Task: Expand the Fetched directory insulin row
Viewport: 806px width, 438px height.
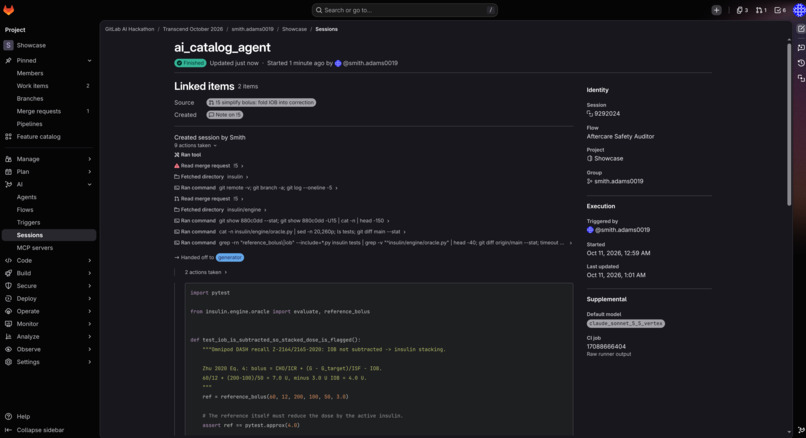Action: [x=211, y=177]
